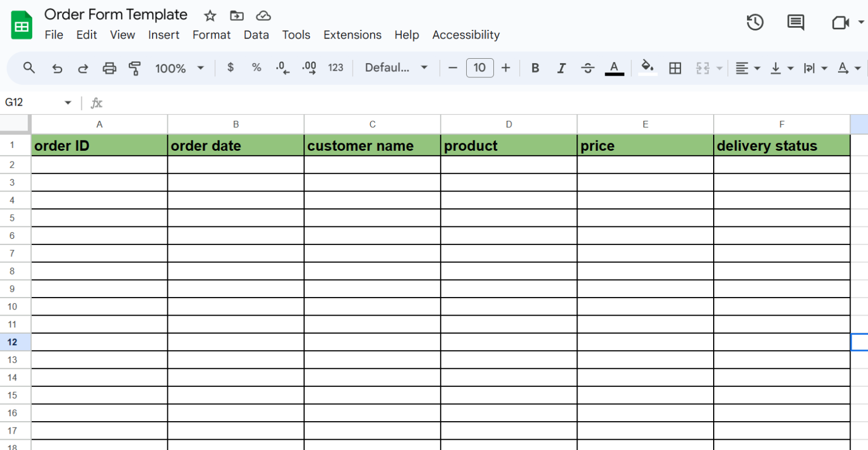The height and width of the screenshot is (450, 868).
Task: Increase font size with plus button
Action: click(506, 68)
